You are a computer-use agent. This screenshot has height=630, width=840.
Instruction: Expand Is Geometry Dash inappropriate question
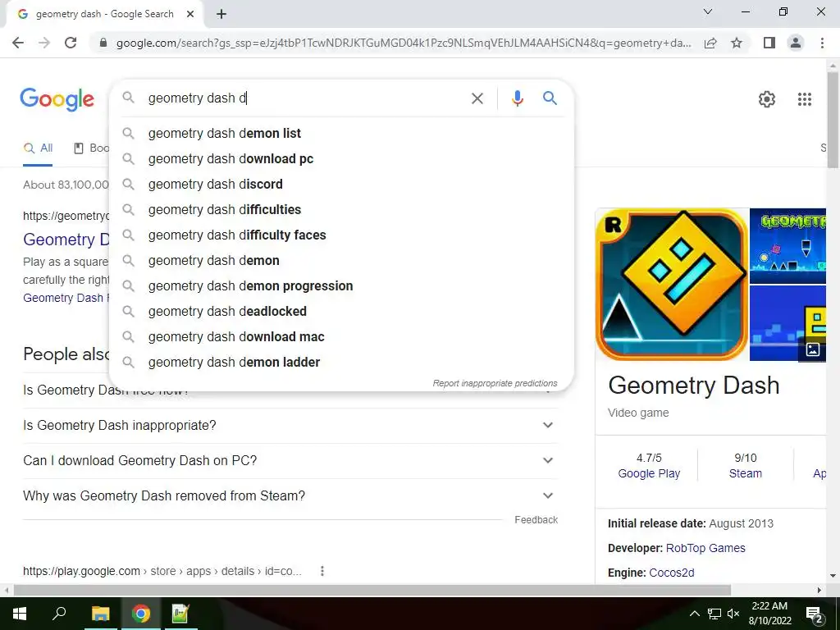coord(290,426)
